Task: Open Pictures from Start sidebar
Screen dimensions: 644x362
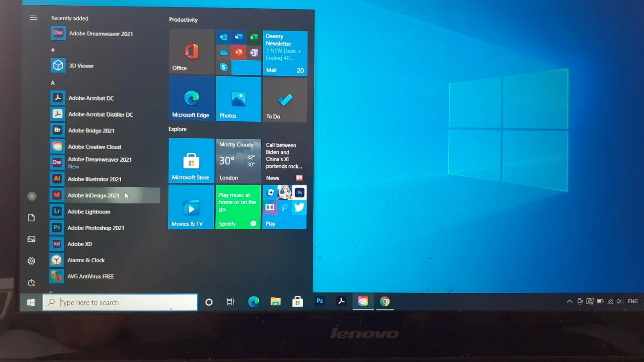Action: pyautogui.click(x=31, y=239)
